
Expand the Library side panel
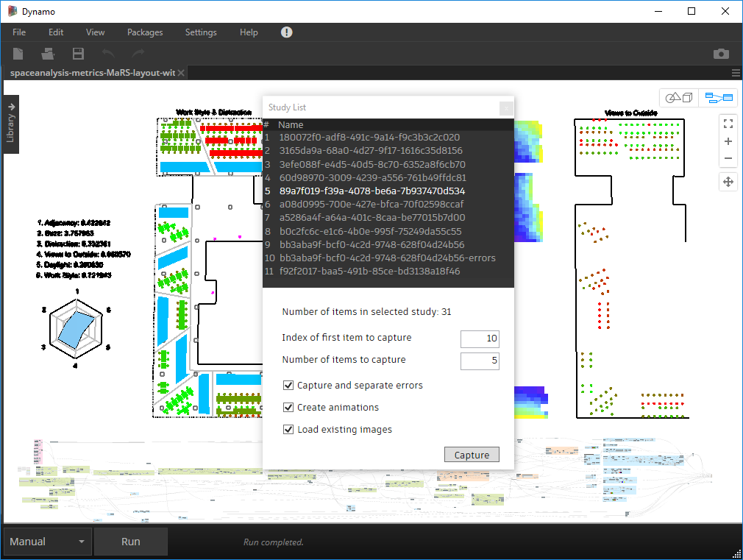11,124
